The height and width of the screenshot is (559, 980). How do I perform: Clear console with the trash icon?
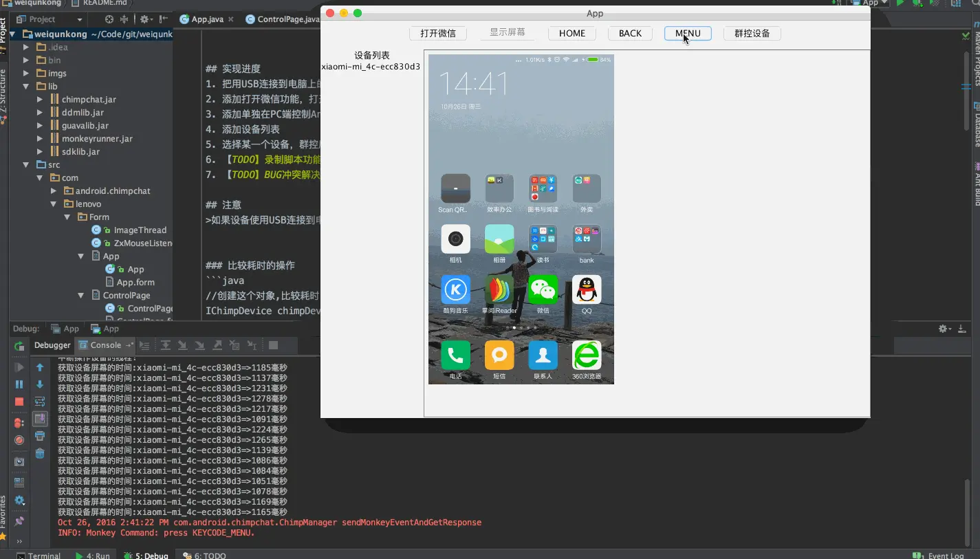[40, 453]
